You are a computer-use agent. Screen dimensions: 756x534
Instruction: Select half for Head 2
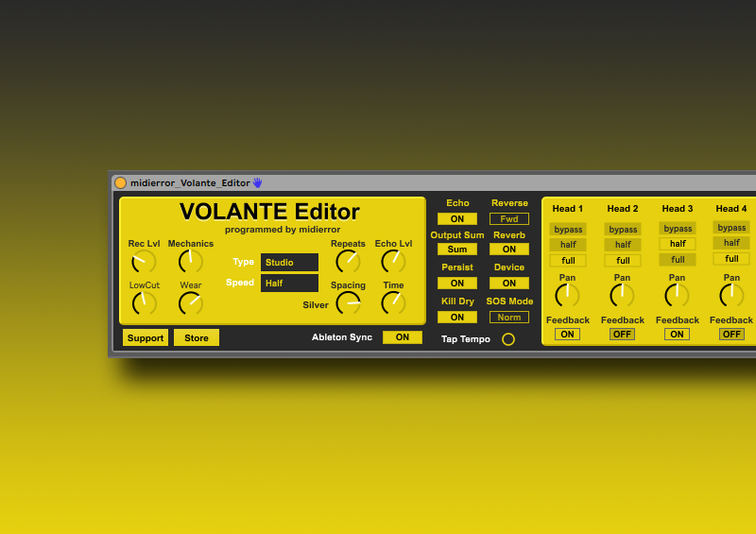(623, 245)
